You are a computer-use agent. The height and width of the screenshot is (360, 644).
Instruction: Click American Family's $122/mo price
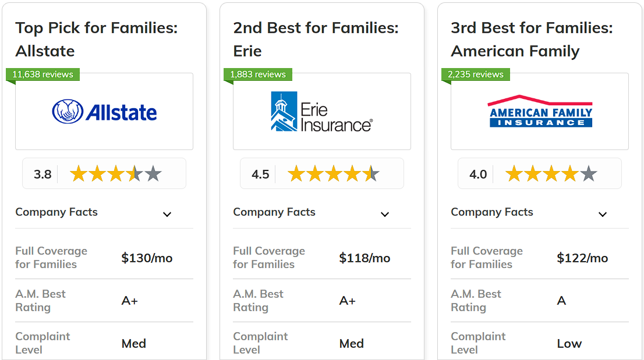pos(582,258)
